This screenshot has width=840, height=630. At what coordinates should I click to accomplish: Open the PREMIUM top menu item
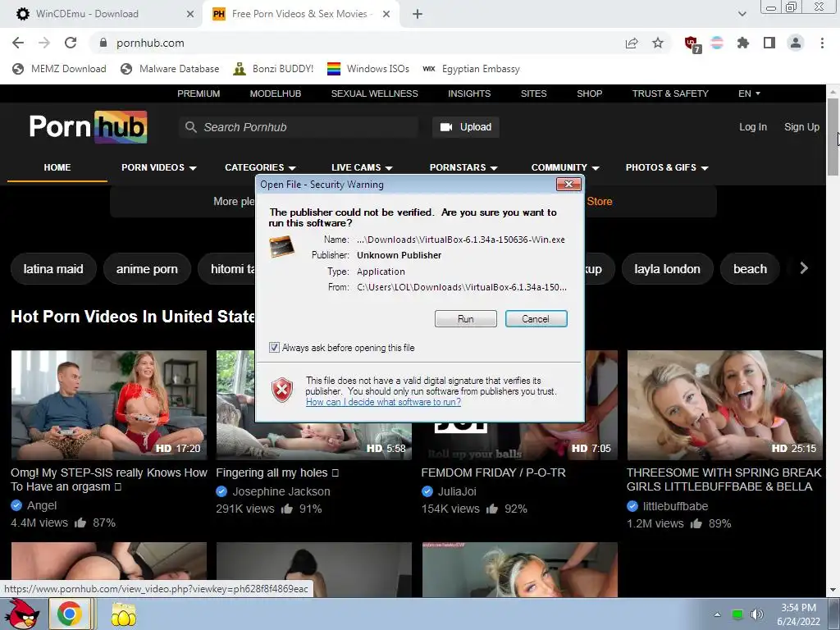pyautogui.click(x=199, y=94)
